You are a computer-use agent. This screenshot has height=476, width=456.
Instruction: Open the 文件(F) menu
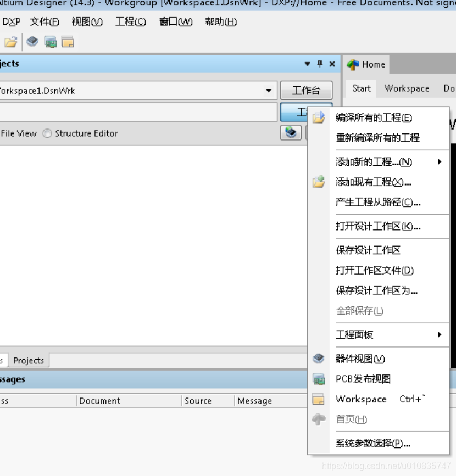point(45,22)
